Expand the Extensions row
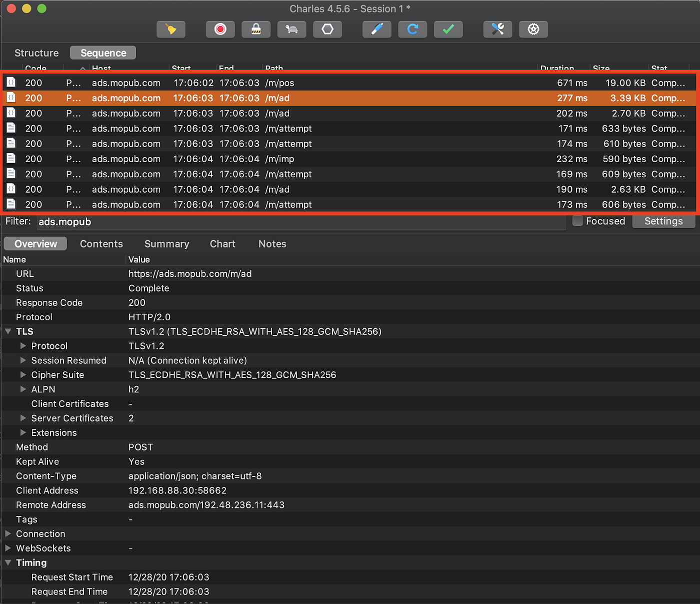The width and height of the screenshot is (700, 604). 23,433
